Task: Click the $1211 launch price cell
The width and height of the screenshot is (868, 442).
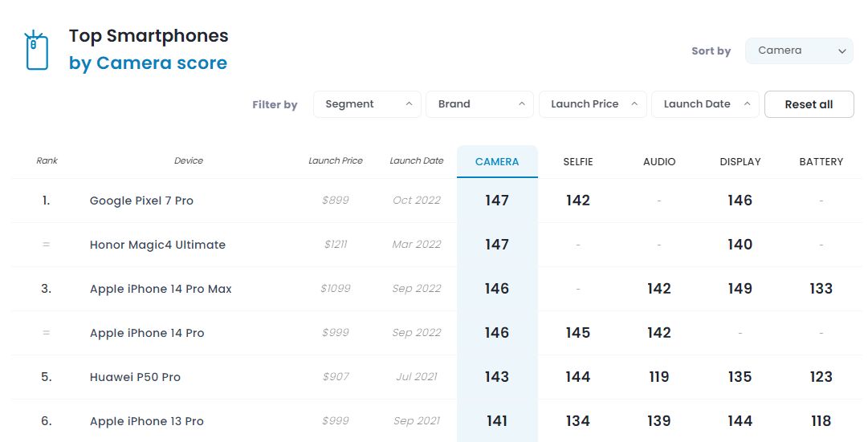Action: (336, 245)
